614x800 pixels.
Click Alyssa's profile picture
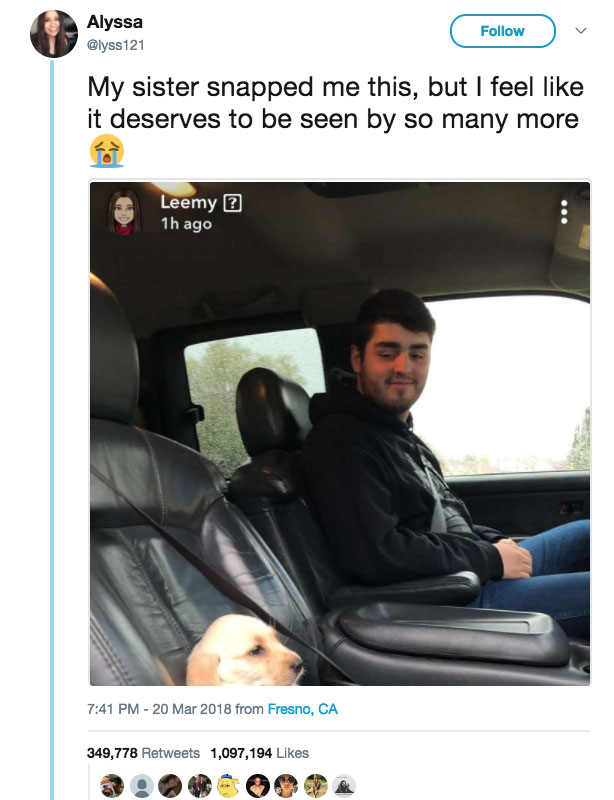click(54, 34)
